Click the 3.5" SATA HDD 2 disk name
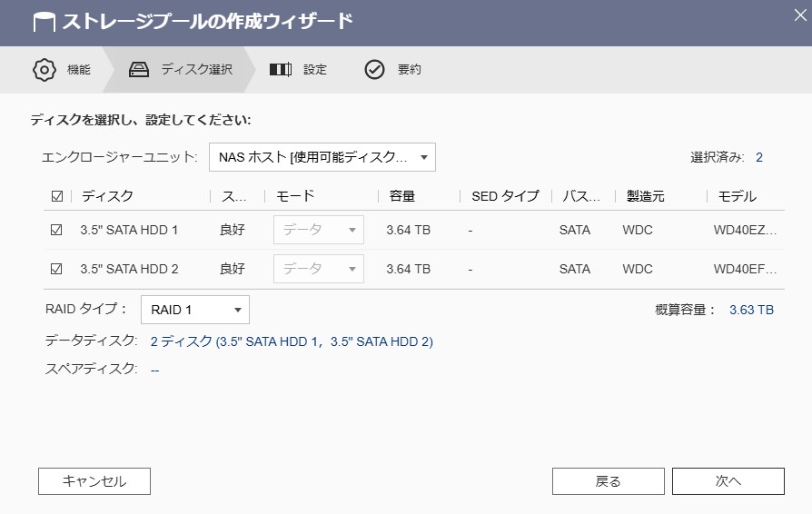 (x=129, y=269)
